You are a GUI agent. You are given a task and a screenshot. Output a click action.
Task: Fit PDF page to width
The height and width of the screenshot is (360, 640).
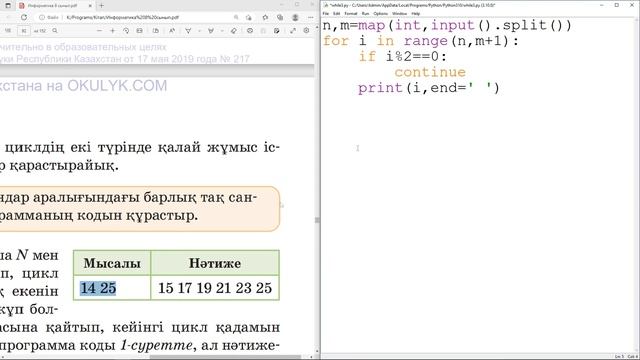140,31
